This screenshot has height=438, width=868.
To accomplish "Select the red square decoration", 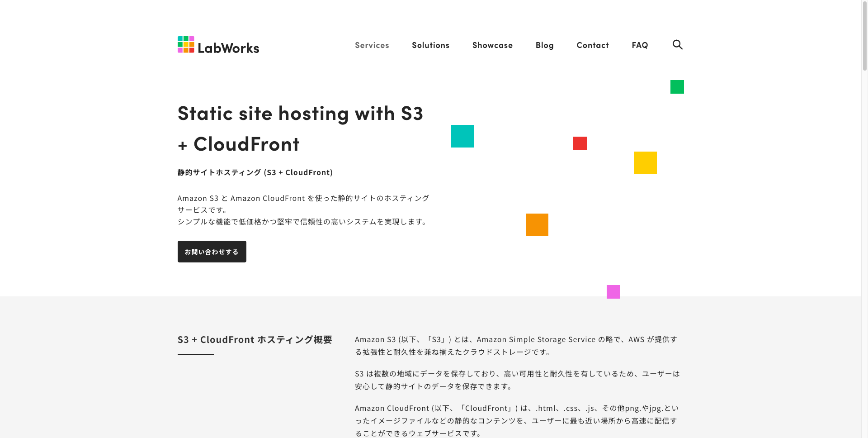I will pyautogui.click(x=580, y=143).
